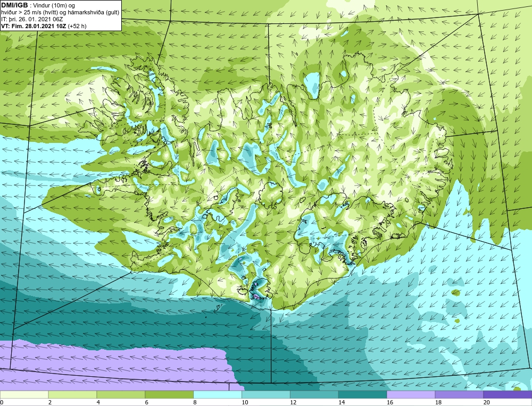Click the above 20 m/s dark purple legend swatch
Viewport: 532px width, 406px height.
(x=508, y=395)
